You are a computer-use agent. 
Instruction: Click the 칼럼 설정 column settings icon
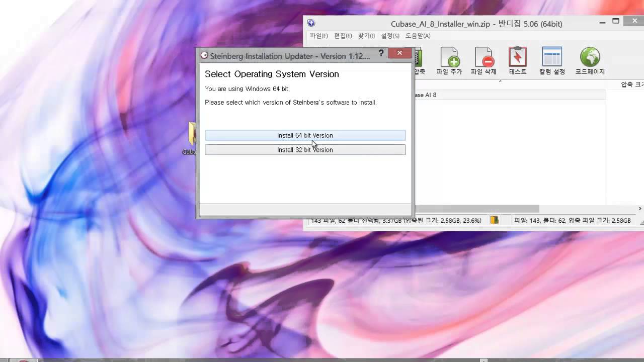pos(552,61)
